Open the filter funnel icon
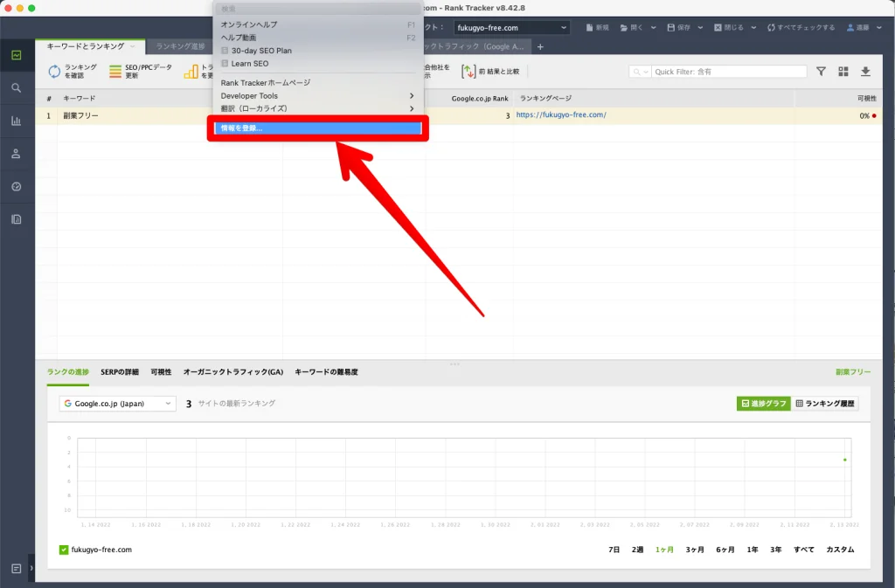 [821, 72]
